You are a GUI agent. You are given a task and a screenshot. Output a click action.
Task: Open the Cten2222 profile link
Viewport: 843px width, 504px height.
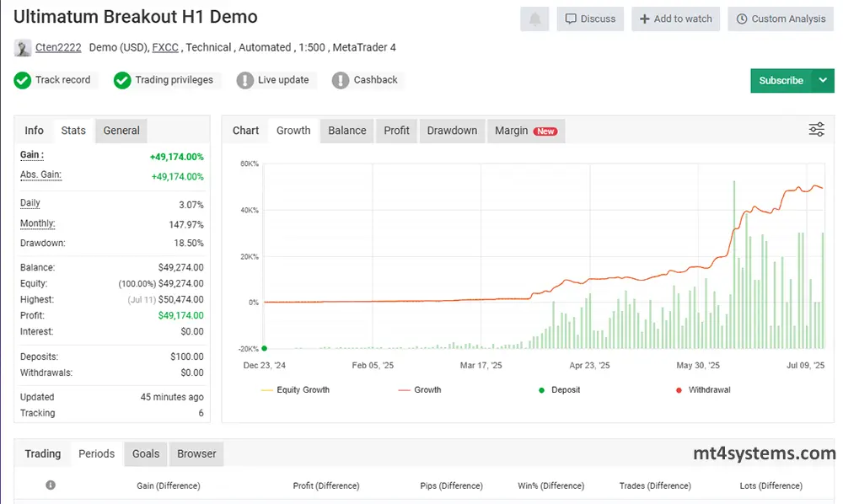pyautogui.click(x=58, y=48)
